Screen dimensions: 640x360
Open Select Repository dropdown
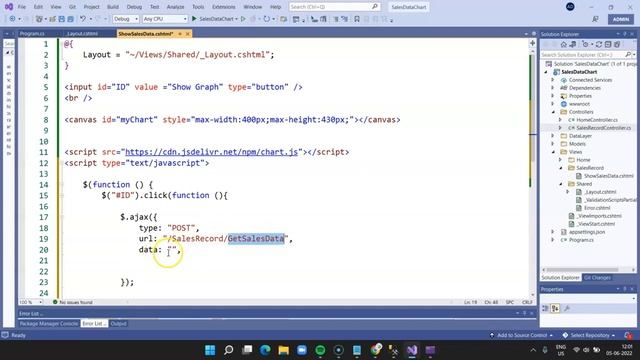(x=589, y=335)
